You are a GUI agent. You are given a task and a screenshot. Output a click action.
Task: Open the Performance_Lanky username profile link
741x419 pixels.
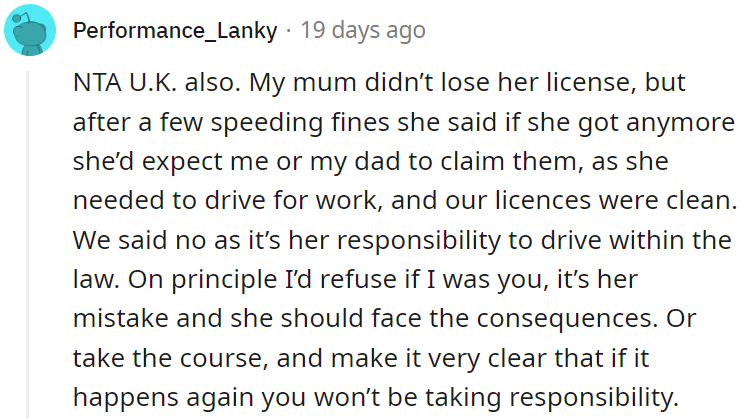[x=175, y=31]
